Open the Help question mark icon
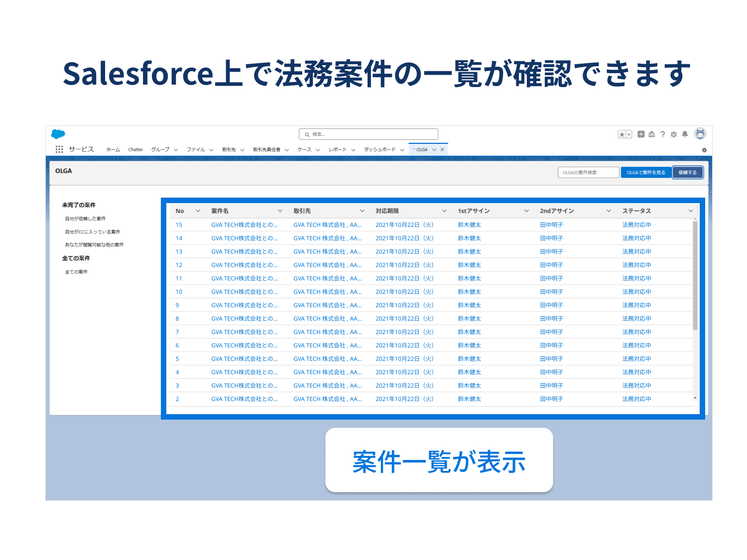747x560 pixels. click(662, 134)
